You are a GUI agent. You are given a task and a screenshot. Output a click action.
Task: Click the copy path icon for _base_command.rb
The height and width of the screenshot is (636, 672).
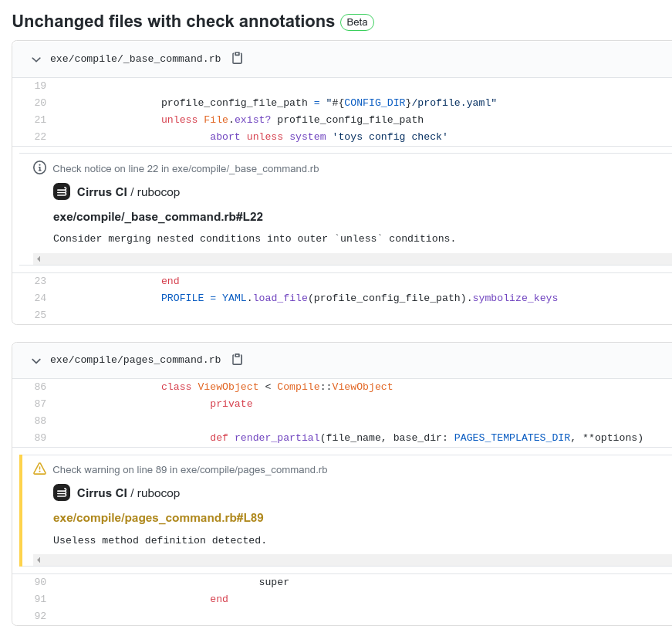point(237,58)
